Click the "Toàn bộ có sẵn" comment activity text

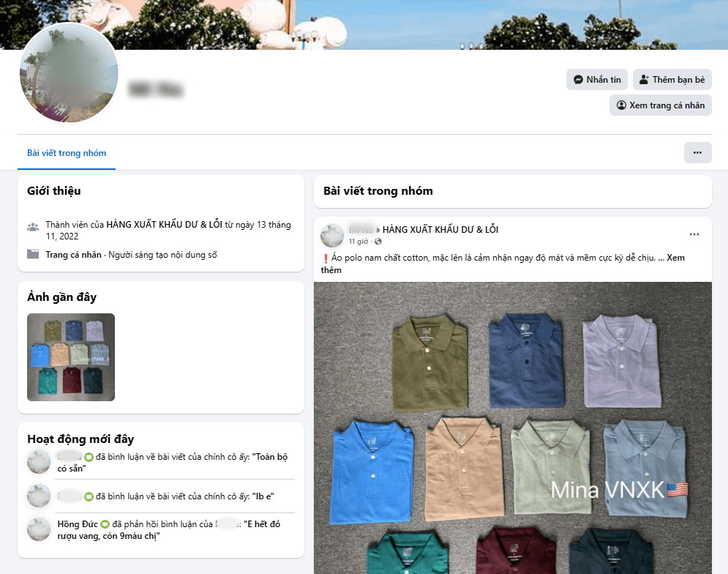(172, 463)
